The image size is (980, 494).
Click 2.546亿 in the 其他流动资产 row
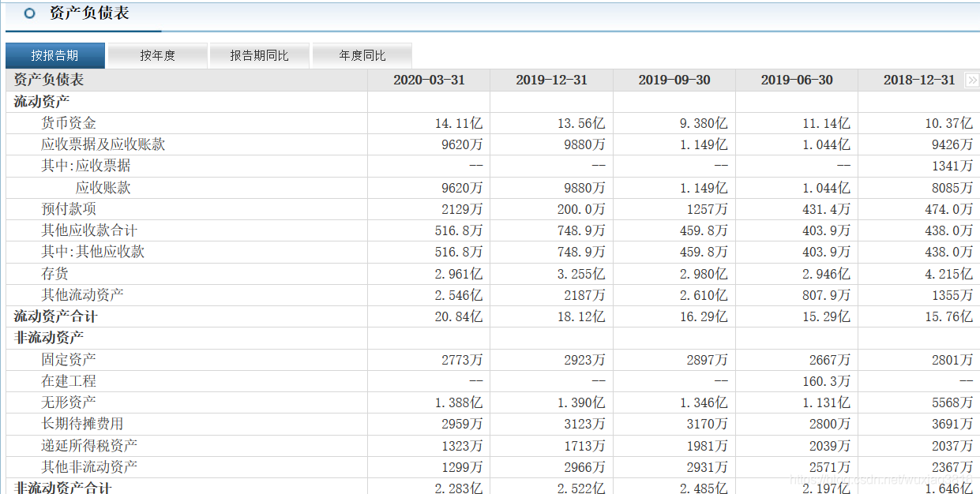[459, 296]
